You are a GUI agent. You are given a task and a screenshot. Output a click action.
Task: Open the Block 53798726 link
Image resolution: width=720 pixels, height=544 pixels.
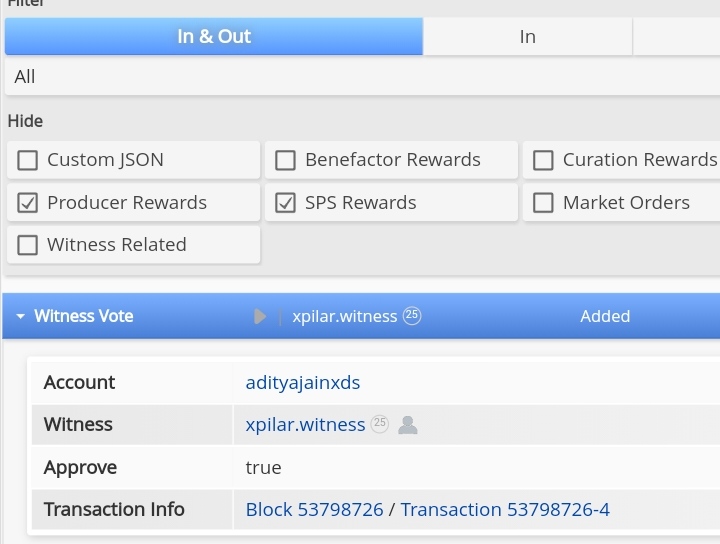314,510
